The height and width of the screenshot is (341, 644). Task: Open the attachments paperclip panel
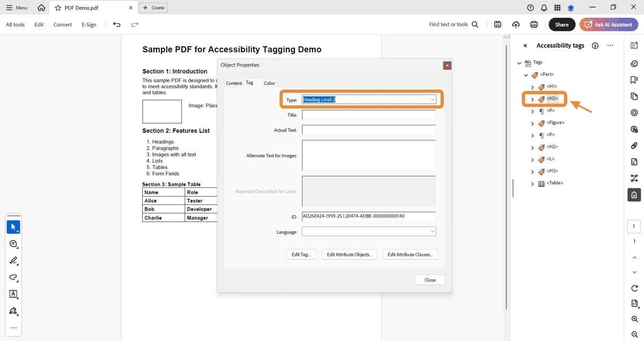(x=634, y=145)
